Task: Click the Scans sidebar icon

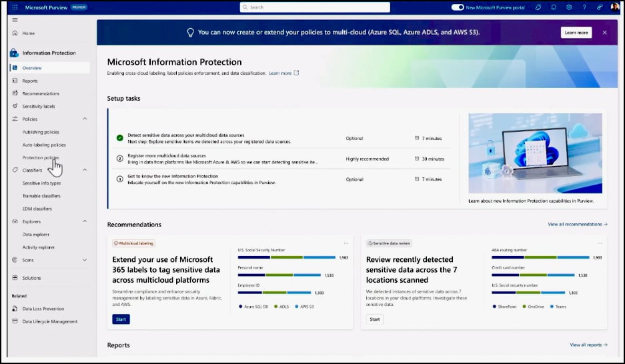Action: 15,259
